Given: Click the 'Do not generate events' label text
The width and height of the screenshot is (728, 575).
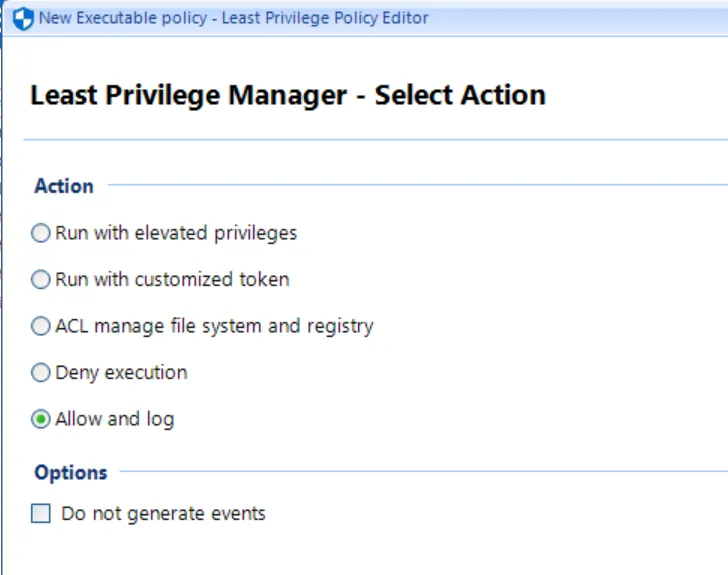Looking at the screenshot, I should pyautogui.click(x=163, y=514).
